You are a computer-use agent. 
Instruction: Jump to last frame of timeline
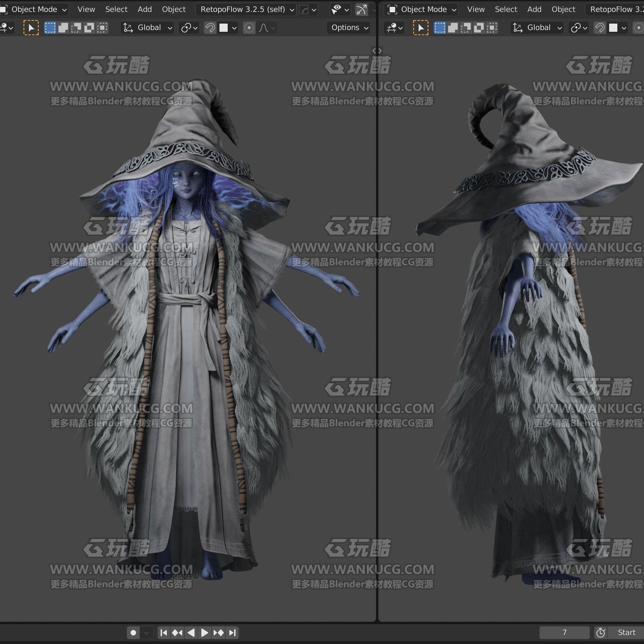click(x=232, y=633)
